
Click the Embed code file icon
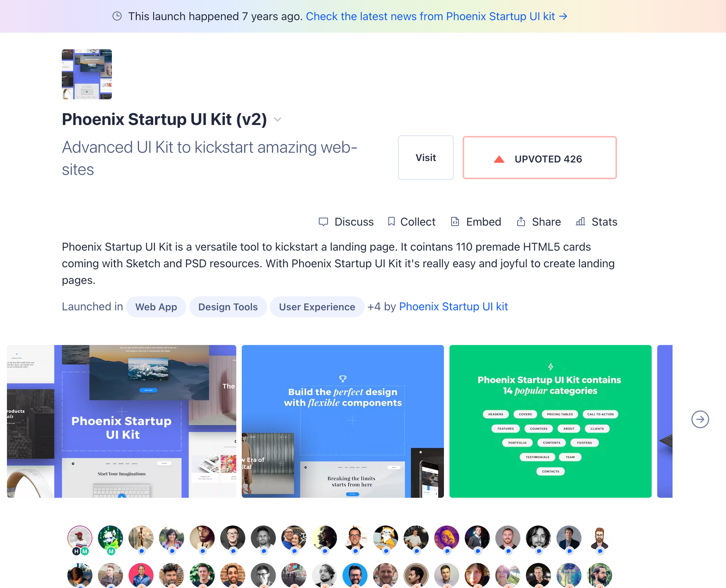coord(455,221)
